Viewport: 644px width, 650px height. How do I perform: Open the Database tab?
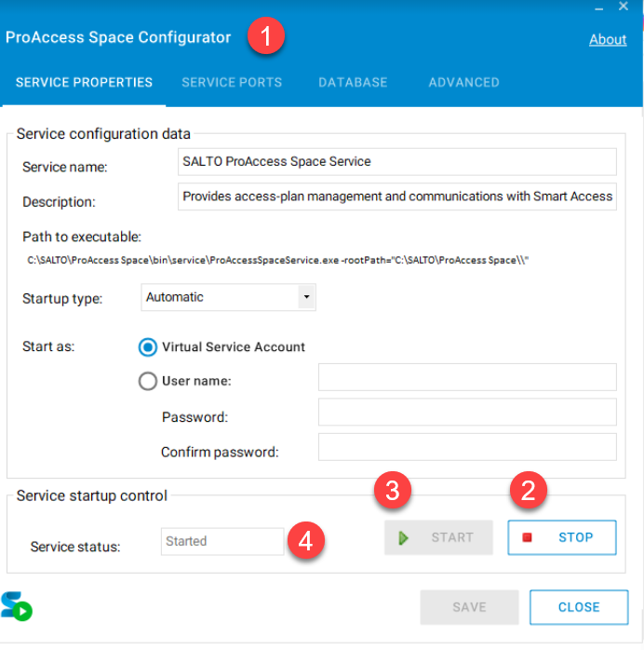353,82
